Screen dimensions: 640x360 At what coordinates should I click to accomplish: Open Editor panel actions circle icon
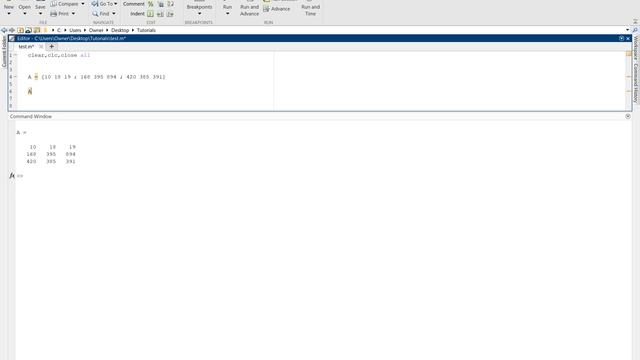click(621, 38)
